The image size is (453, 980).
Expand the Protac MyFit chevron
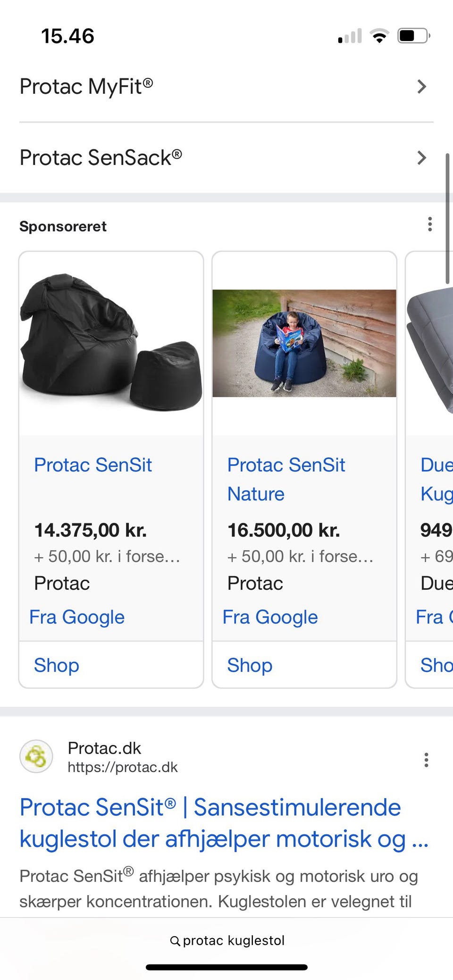point(421,87)
